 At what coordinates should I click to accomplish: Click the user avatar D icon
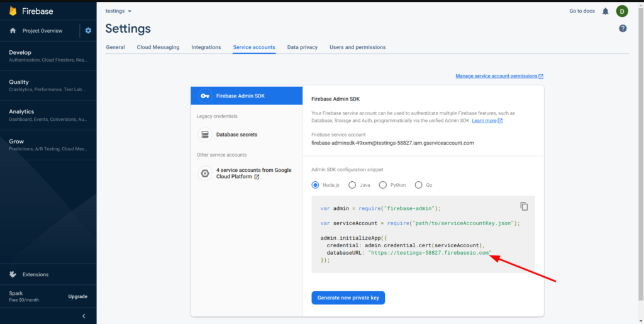[621, 11]
